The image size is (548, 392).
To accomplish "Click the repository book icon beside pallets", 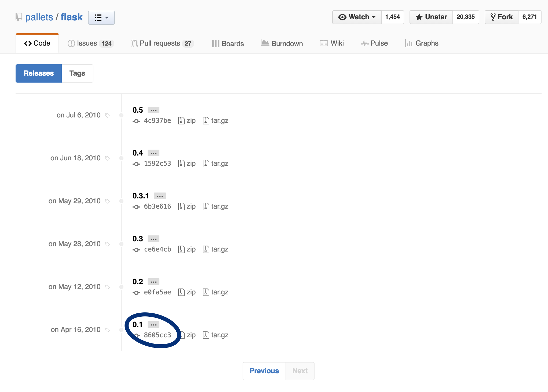I will pos(19,17).
